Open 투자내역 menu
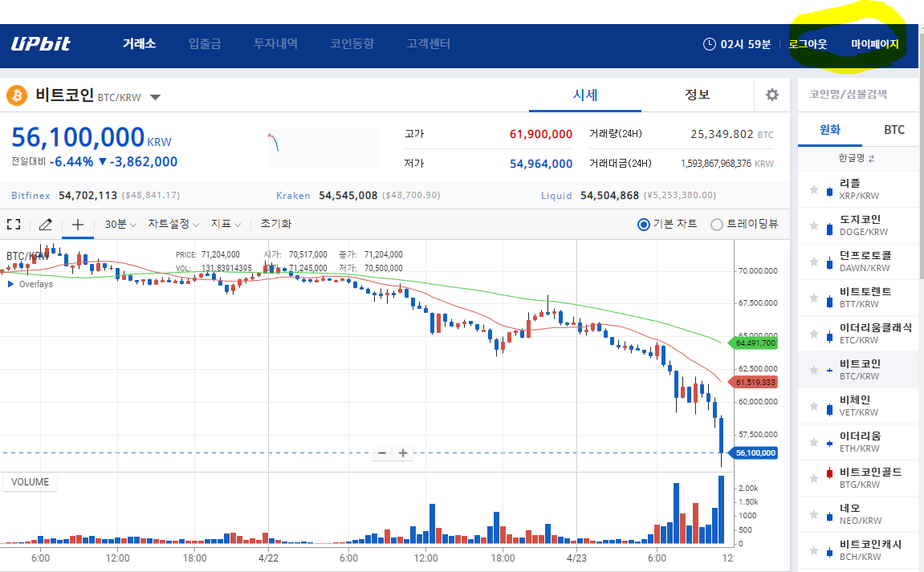 (x=275, y=43)
